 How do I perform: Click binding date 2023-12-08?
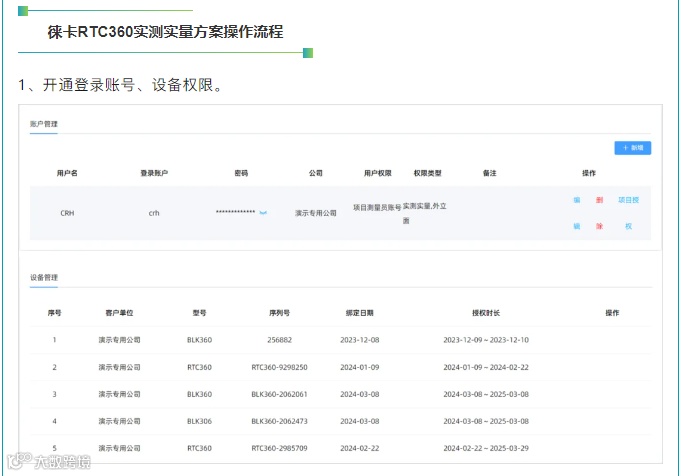360,340
